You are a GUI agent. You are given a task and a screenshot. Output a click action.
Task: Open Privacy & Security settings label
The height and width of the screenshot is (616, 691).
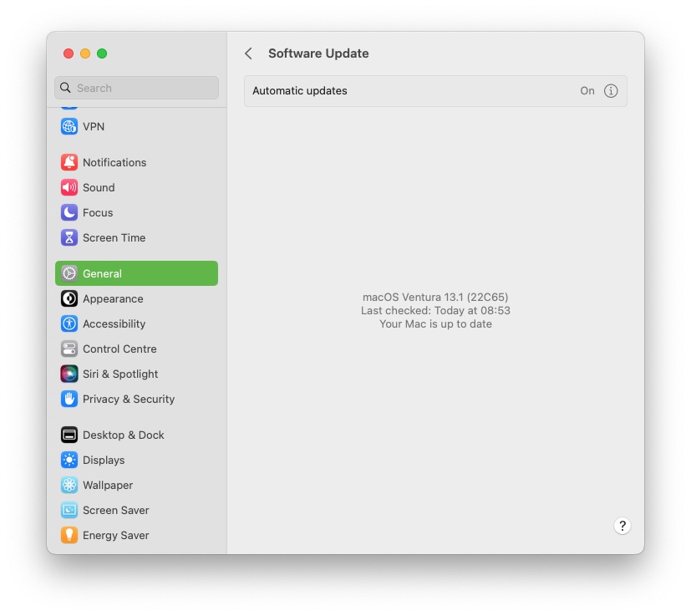click(129, 399)
